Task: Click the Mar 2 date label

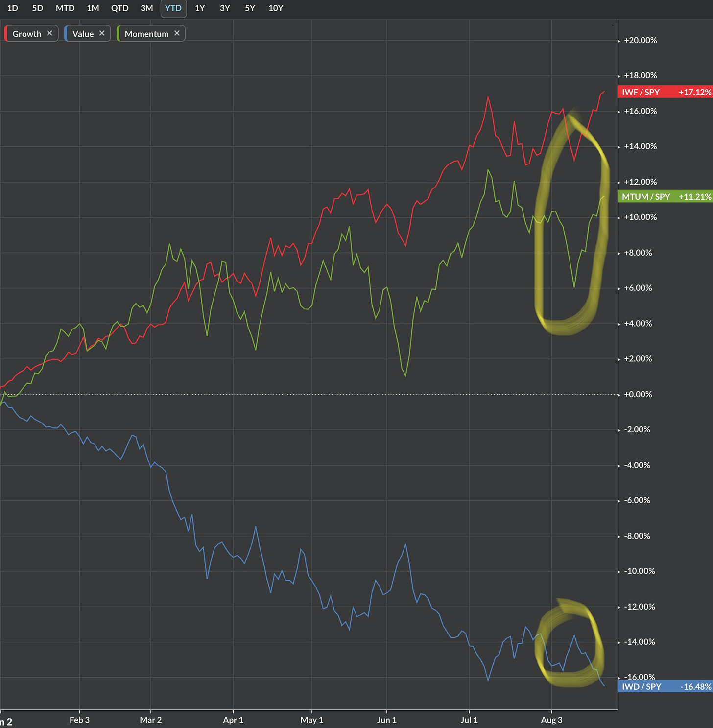Action: (x=150, y=720)
